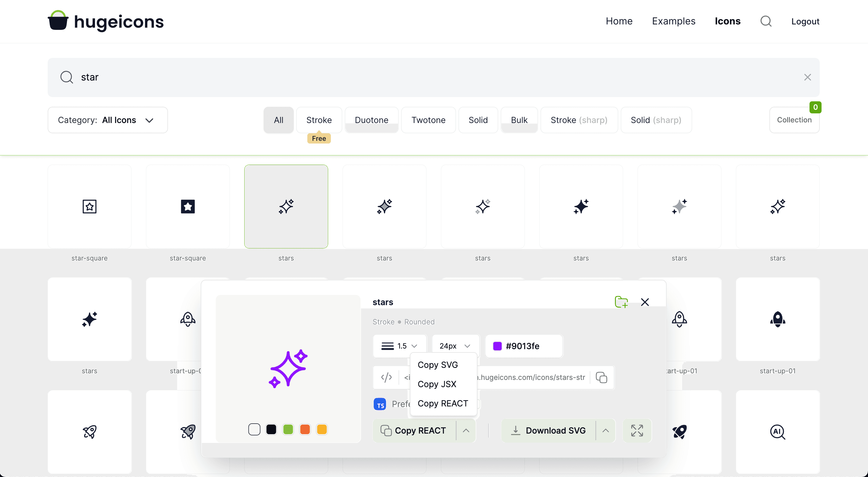868x477 pixels.
Task: Open the fullscreen expand preview icon
Action: 637,430
